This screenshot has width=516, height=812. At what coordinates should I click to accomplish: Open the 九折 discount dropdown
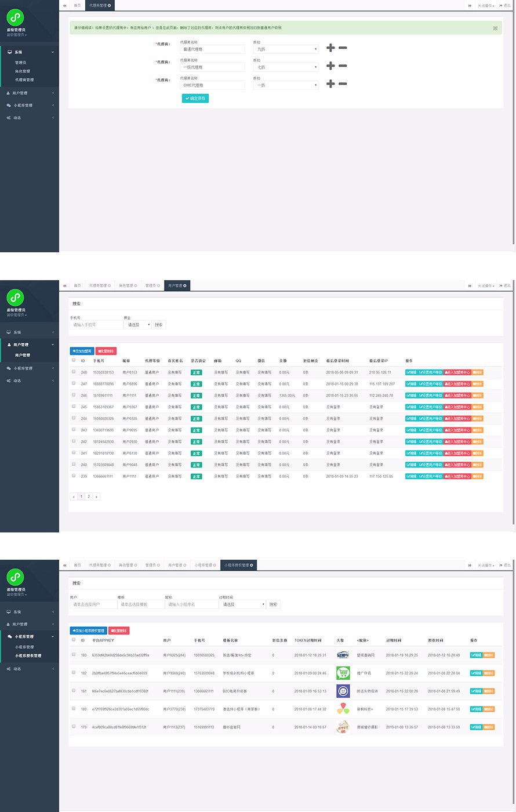[286, 49]
